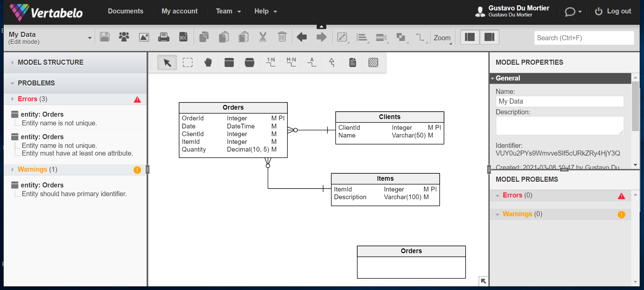Screen dimensions: 644x290
Task: Open the My account menu
Action: point(179,11)
